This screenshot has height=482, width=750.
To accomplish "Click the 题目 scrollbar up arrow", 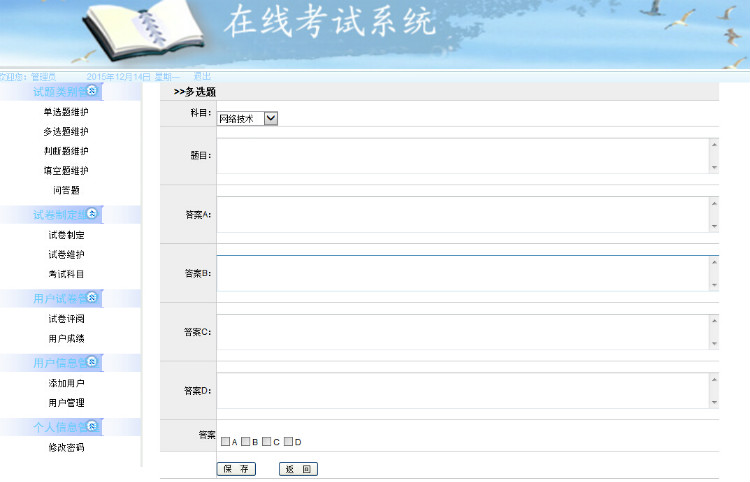I will (714, 144).
